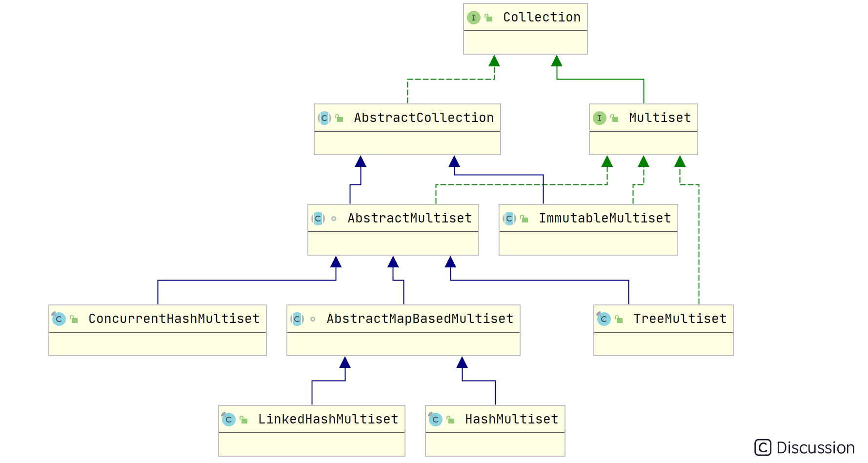
Task: Click the public visibility icon on Collection
Action: [488, 18]
